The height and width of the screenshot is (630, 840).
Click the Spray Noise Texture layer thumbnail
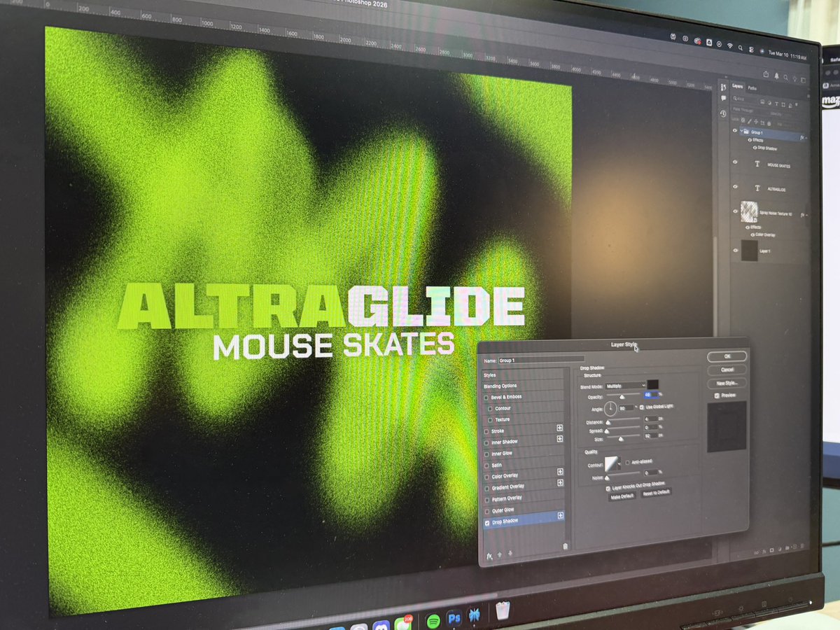[749, 212]
